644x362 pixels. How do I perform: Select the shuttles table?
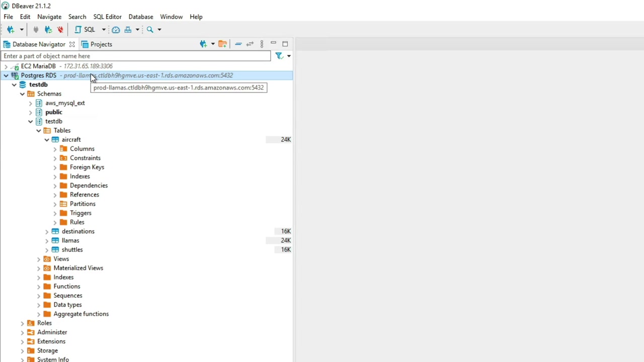point(72,250)
